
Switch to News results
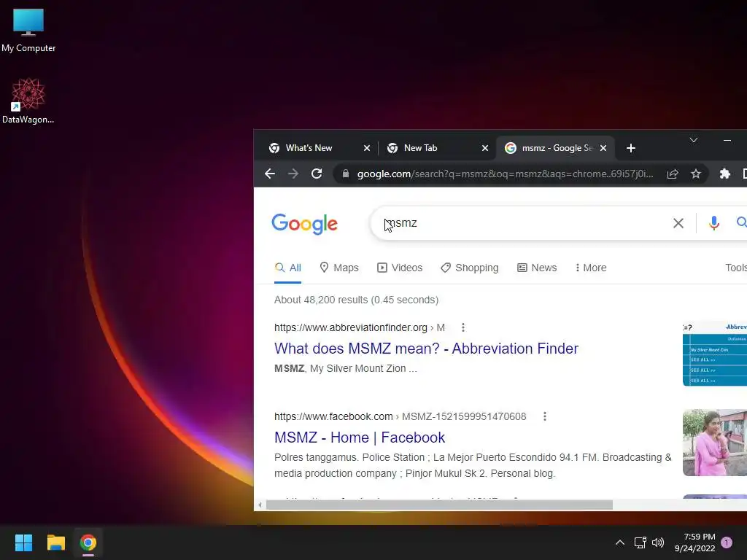tap(537, 268)
